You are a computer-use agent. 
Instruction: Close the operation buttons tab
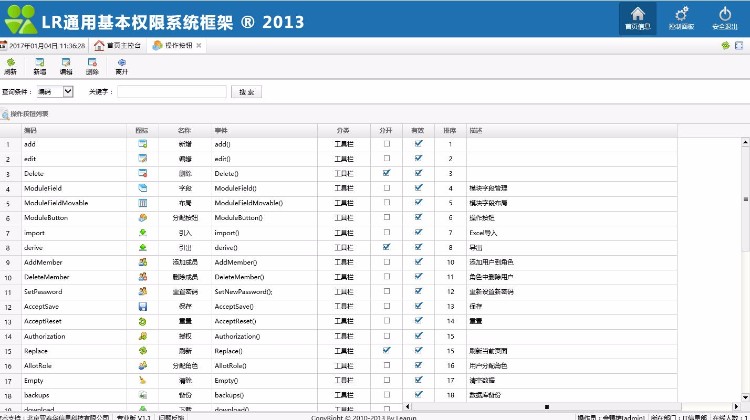pos(199,45)
